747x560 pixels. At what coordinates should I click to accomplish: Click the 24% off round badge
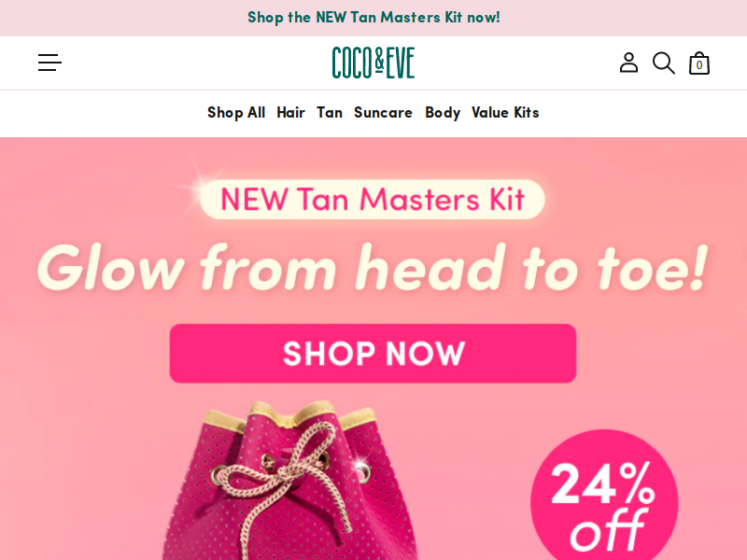[x=604, y=497]
